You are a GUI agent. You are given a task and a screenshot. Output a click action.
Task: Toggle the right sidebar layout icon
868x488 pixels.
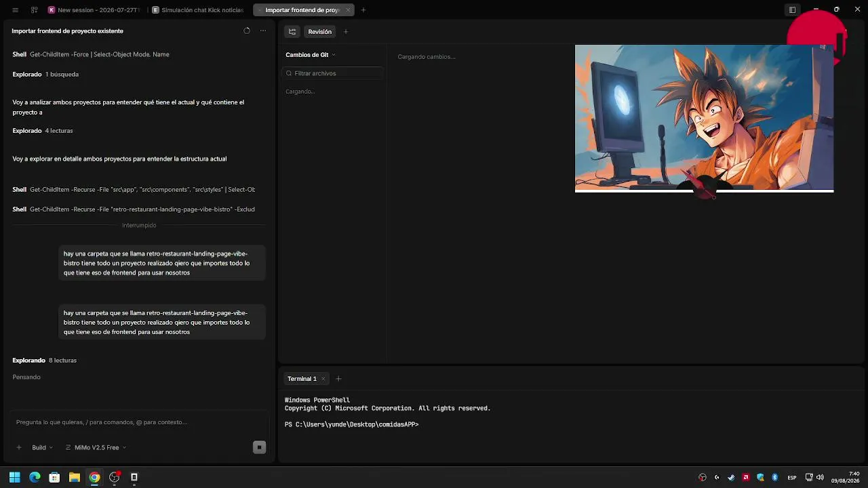coord(792,10)
